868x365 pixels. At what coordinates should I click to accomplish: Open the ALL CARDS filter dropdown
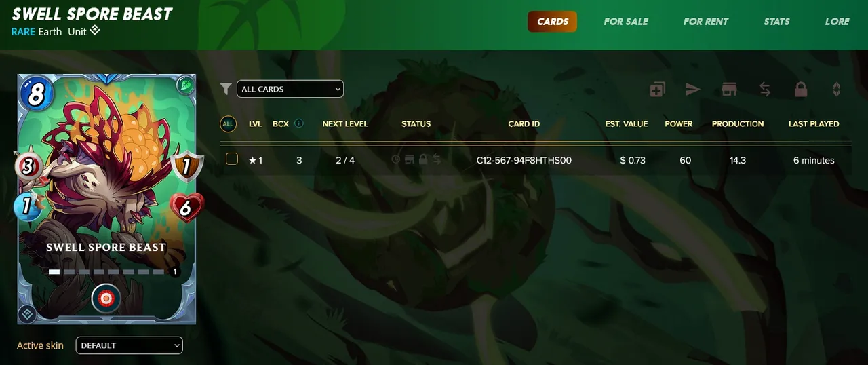click(290, 89)
